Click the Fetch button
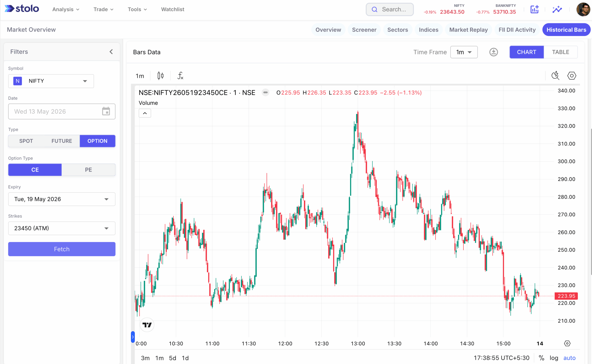Screen dimensions: 592x364 point(62,249)
